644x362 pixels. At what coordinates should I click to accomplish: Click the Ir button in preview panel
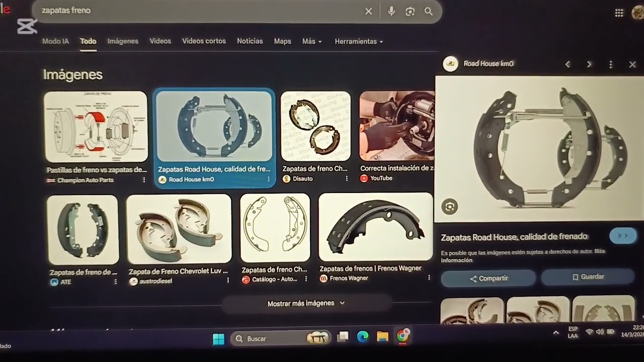pyautogui.click(x=623, y=235)
